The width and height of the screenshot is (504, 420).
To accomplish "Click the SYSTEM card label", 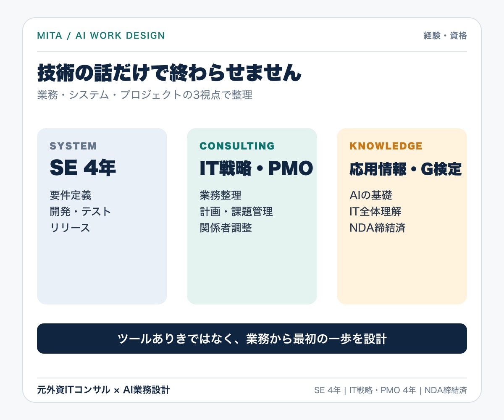I will 73,146.
